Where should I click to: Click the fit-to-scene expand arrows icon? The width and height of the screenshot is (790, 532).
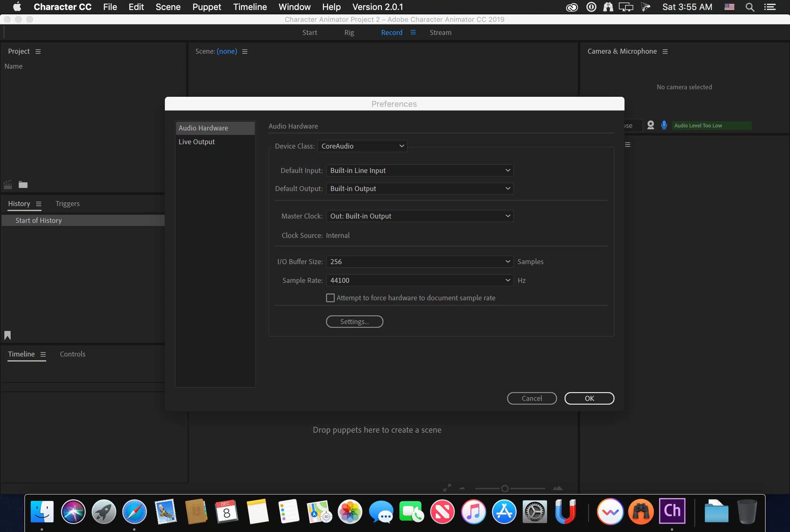point(447,488)
